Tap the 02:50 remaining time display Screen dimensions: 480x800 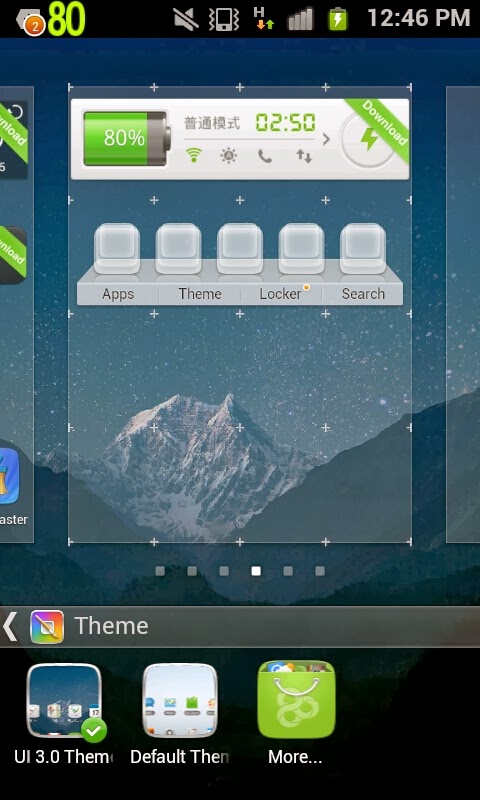[x=285, y=123]
